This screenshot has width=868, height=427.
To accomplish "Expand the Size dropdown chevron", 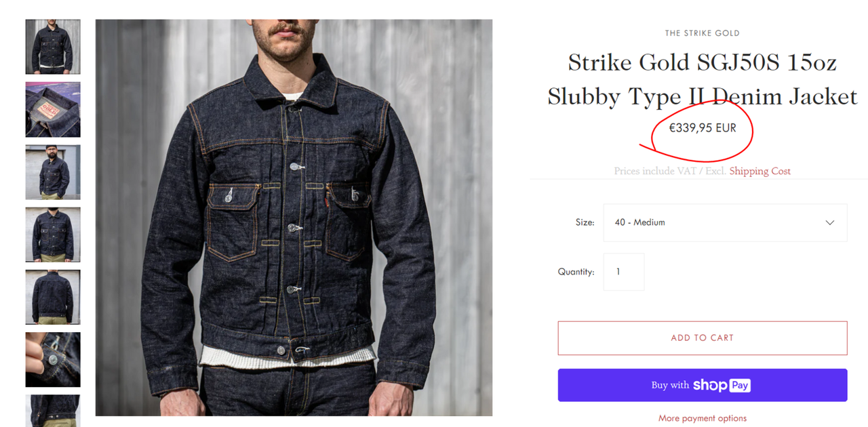I will point(829,223).
